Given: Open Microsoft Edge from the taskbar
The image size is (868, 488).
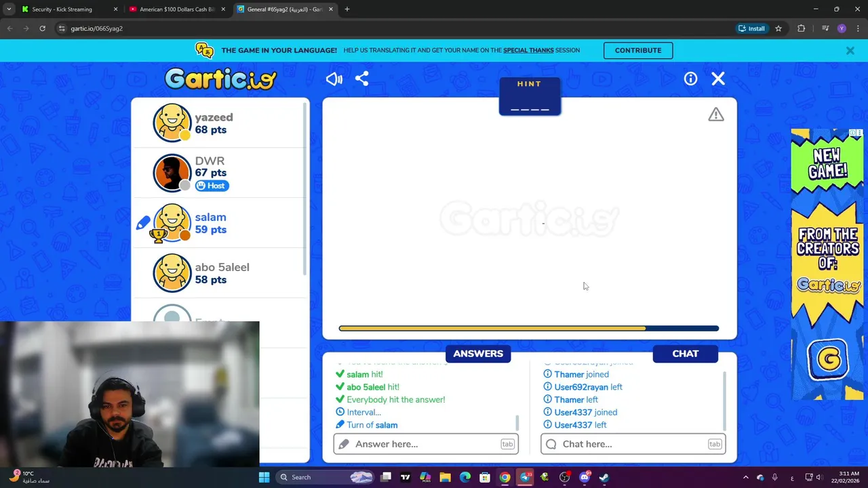Looking at the screenshot, I should click(x=465, y=477).
